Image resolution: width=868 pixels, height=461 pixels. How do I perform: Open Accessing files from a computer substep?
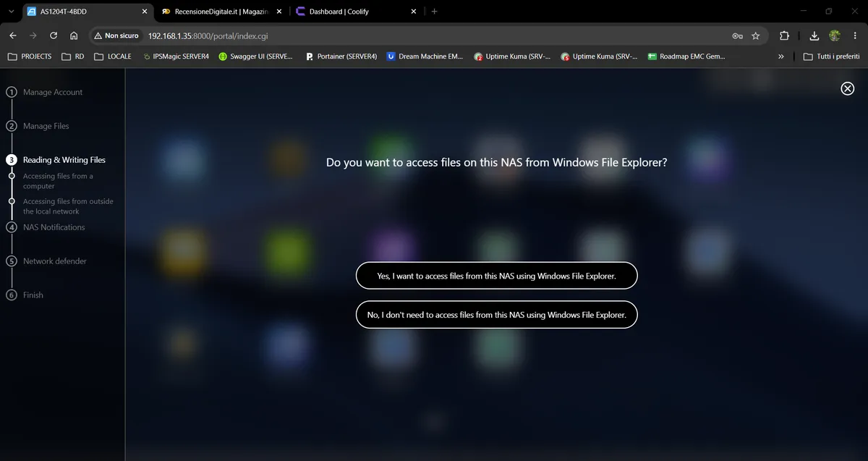58,181
